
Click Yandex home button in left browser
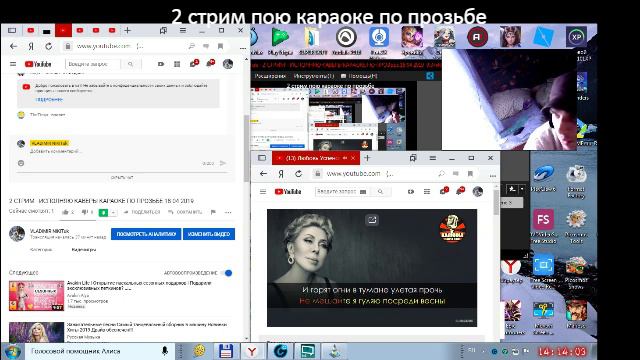point(31,47)
